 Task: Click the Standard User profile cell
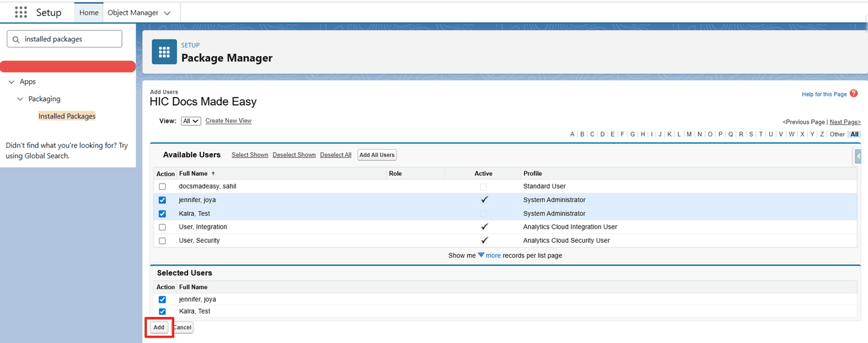(544, 187)
